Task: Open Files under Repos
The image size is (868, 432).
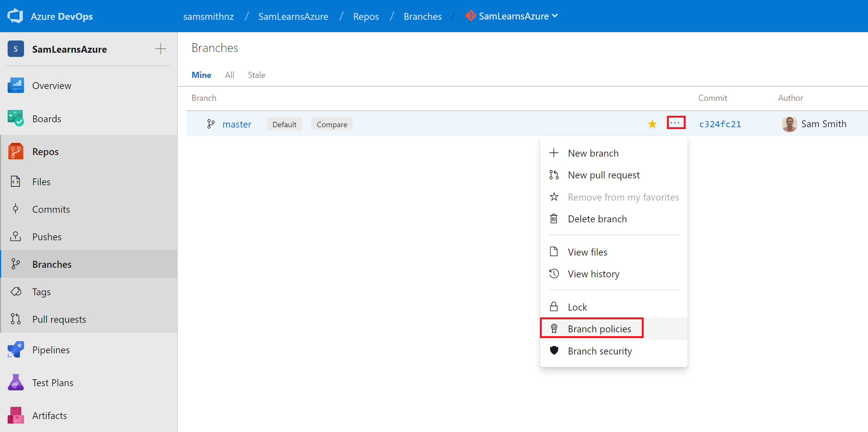Action: coord(41,182)
